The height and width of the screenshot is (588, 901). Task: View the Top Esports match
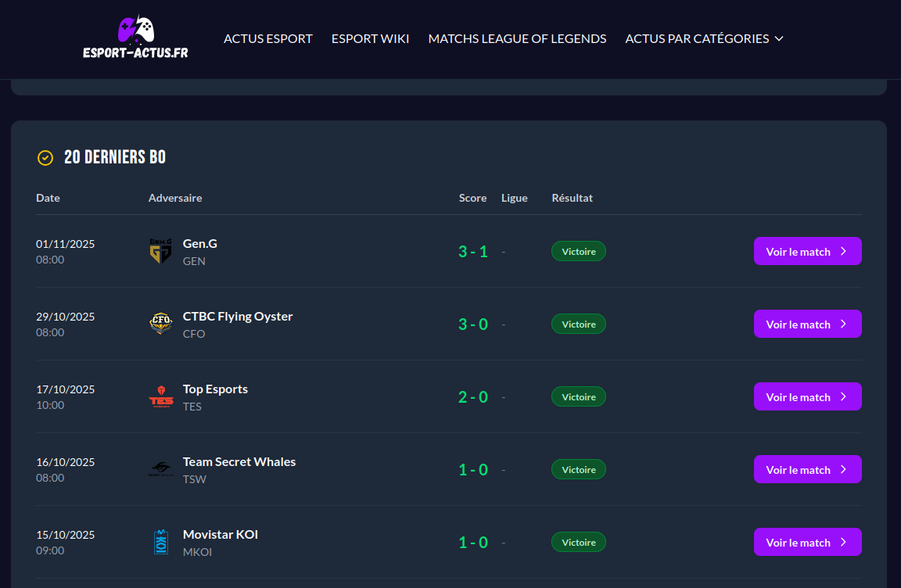tap(807, 396)
